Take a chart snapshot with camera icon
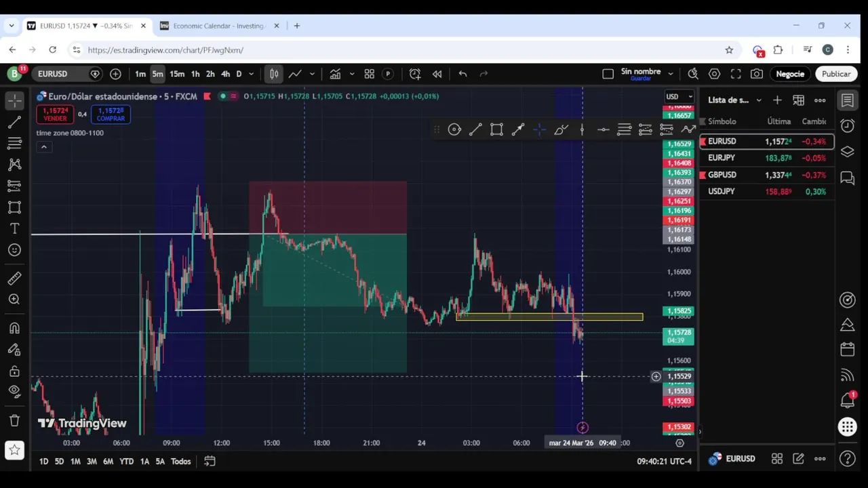 [x=757, y=74]
